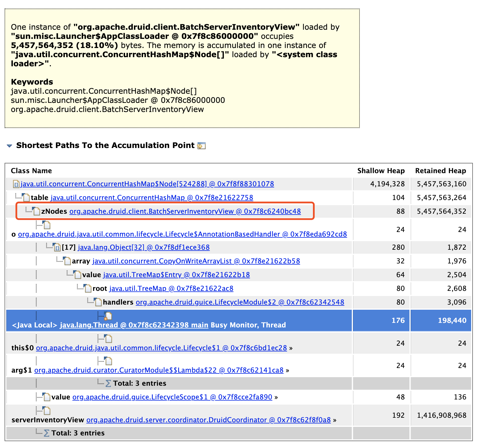The height and width of the screenshot is (448, 486).
Task: Select shallow heap value 4,194,328
Action: (x=387, y=184)
